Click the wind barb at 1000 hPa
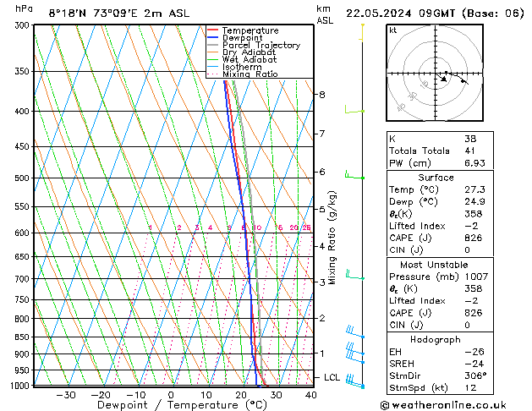532x411 pixels. pos(355,381)
